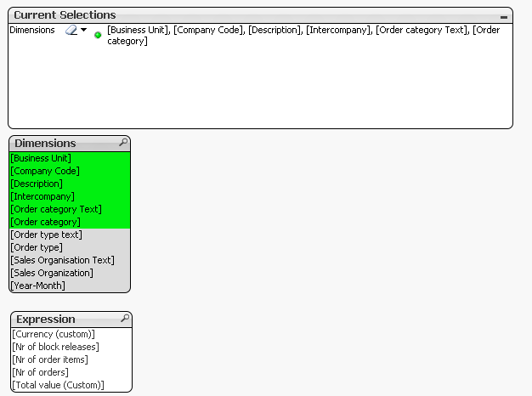
Task: Click the selected values text in Current Selections
Action: pyautogui.click(x=303, y=36)
